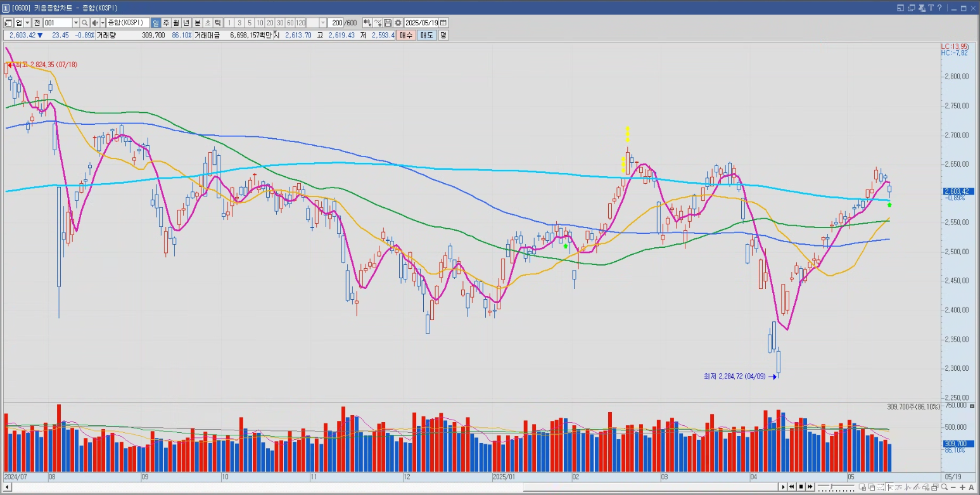
Task: Click the 1 window number badge in title bar
Action: click(6, 8)
